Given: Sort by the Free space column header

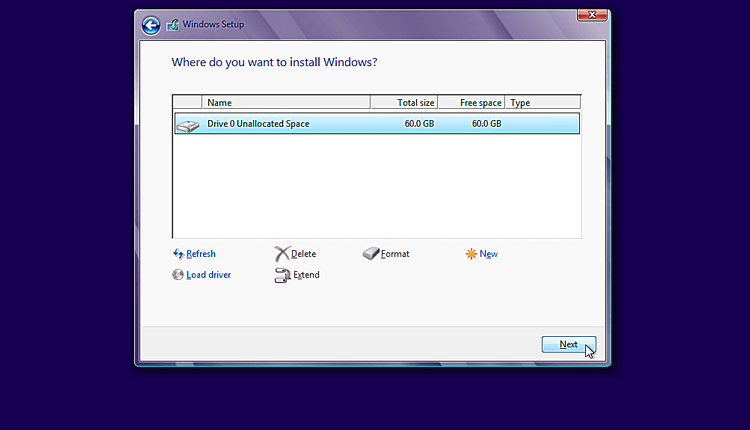Looking at the screenshot, I should pos(471,102).
